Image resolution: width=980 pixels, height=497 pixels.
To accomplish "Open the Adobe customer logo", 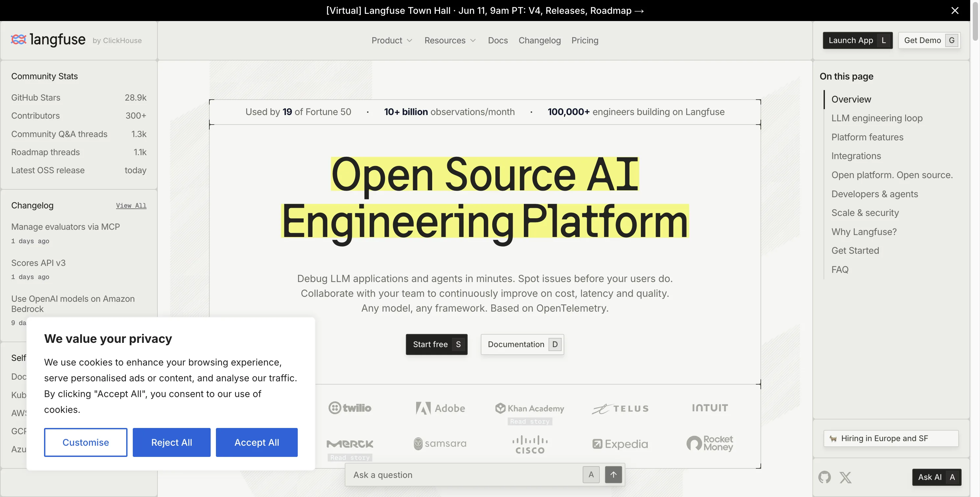I will (440, 408).
